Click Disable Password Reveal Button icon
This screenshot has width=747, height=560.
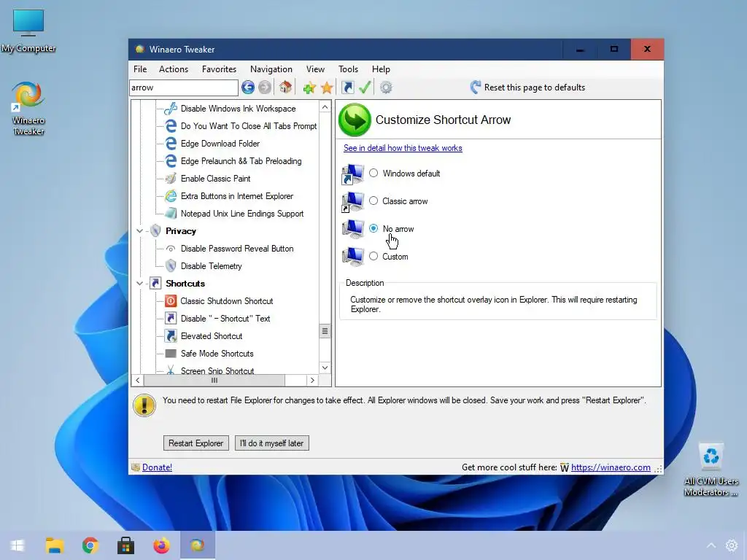click(x=171, y=249)
